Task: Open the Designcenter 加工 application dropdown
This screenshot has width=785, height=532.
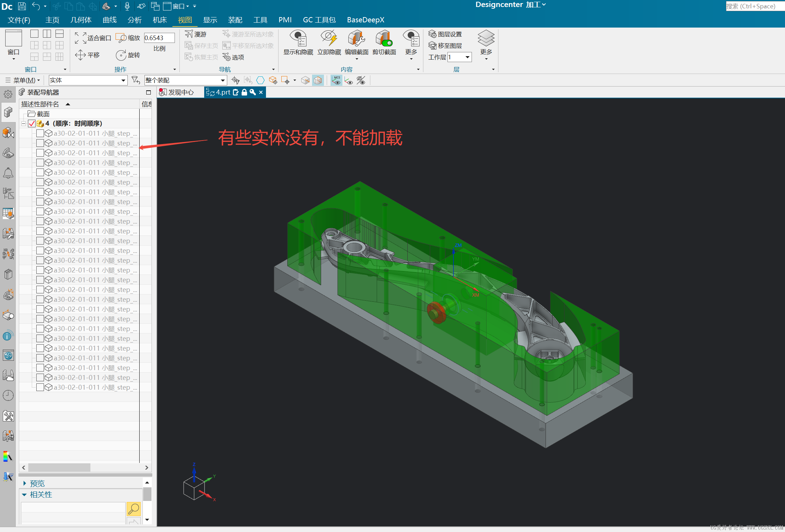Action: [510, 5]
